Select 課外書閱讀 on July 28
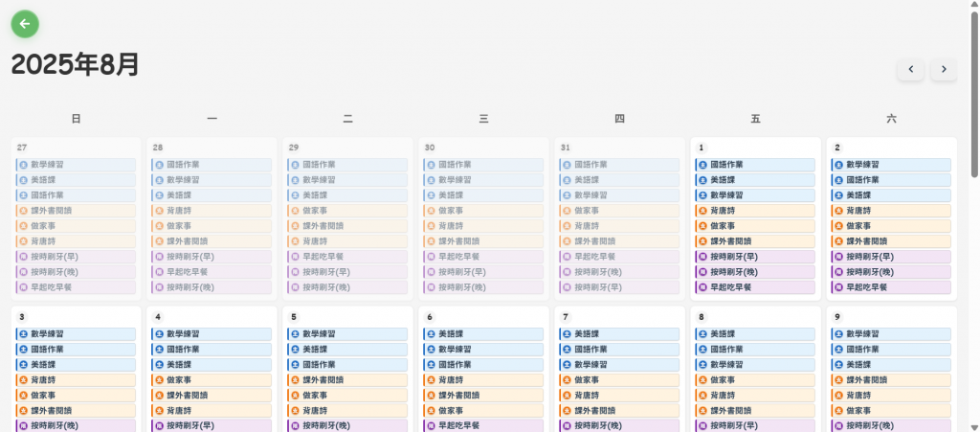980x432 pixels. [x=212, y=241]
